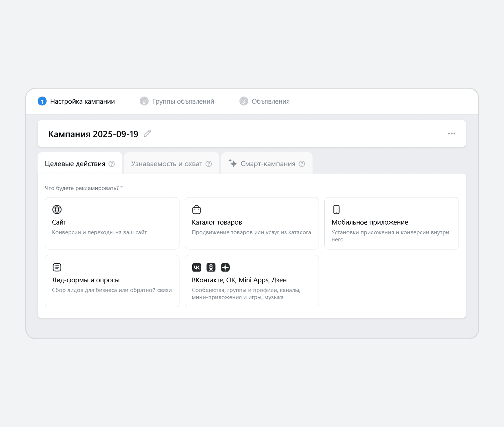The image size is (504, 427).
Task: Click the Дзен star logo icon
Action: click(225, 267)
